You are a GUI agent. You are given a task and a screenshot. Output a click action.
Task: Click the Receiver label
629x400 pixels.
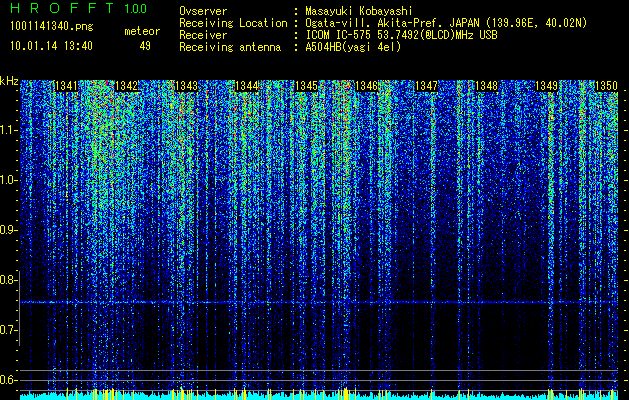coord(203,35)
